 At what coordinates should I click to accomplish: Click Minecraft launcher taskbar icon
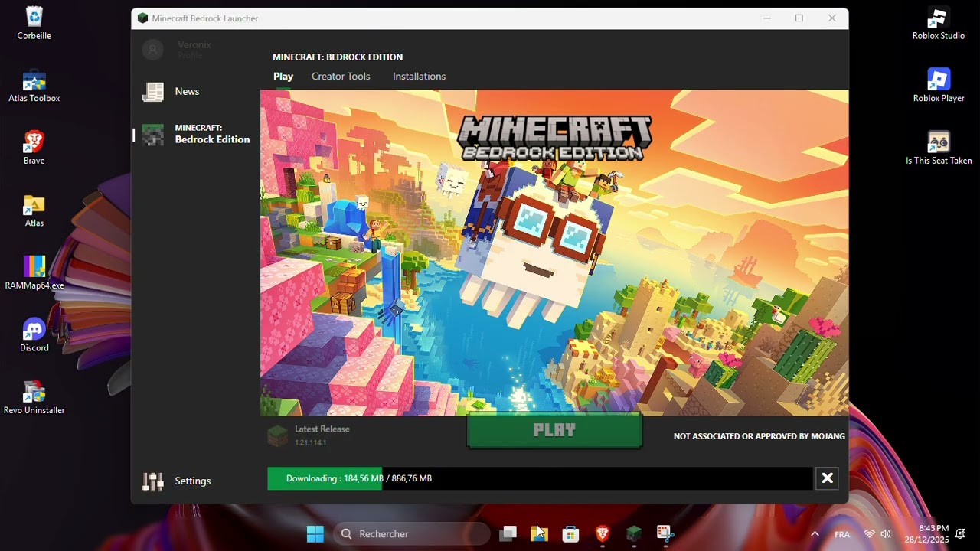pos(634,534)
